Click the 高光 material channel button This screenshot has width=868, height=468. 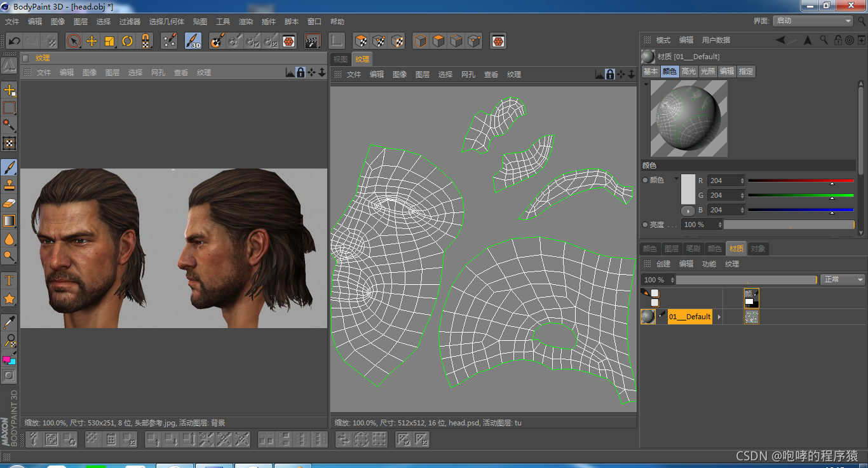[x=689, y=71]
